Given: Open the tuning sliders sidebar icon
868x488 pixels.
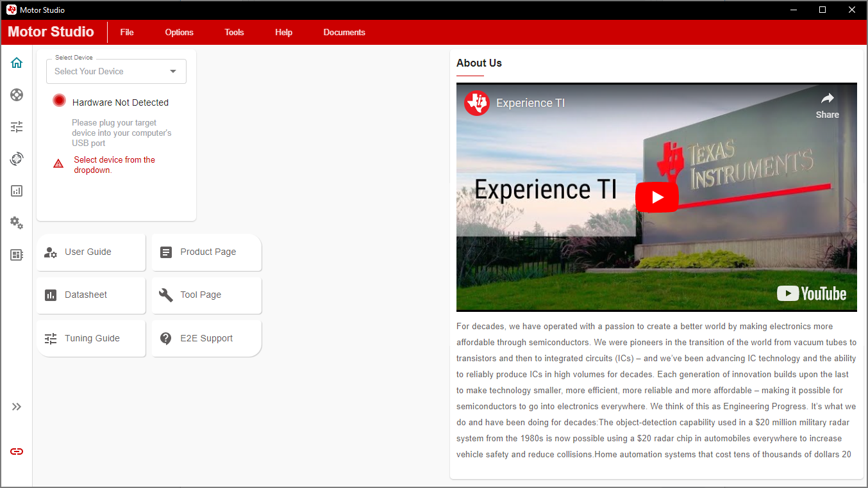Looking at the screenshot, I should point(17,127).
